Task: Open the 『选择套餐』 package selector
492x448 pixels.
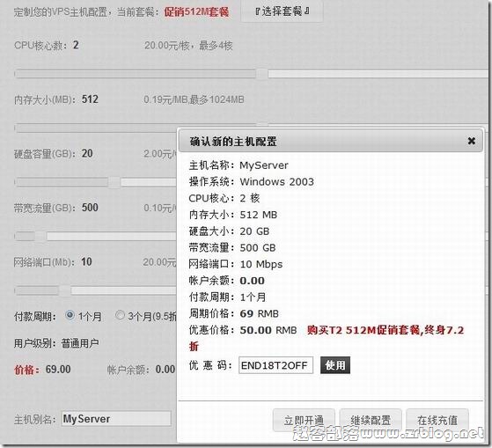Action: [x=282, y=11]
